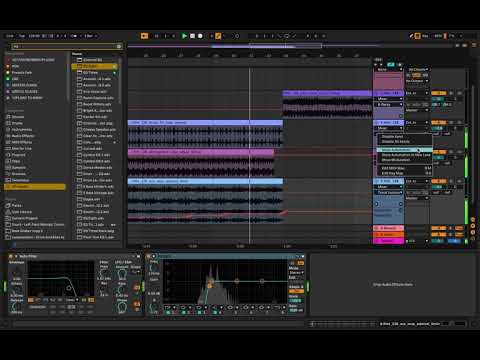Enable the EQ Eight band 8 activator
This screenshot has width=480, height=360.
283,313
